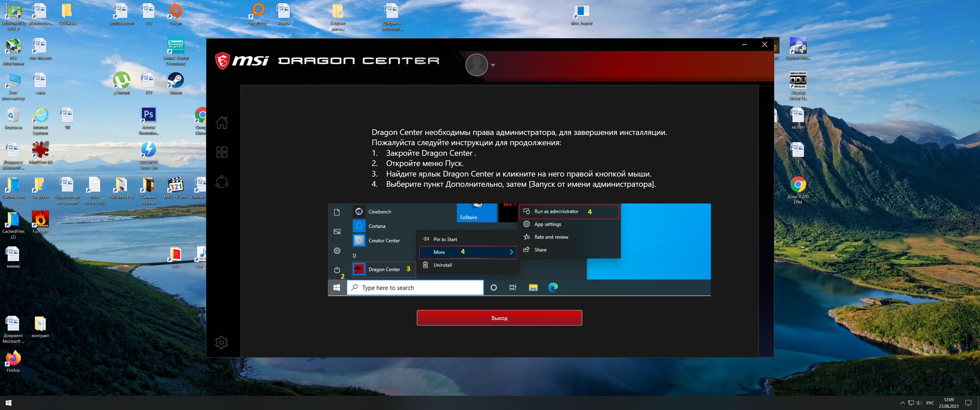Open the Home icon in Dragon Center sidebar
Image resolution: width=980 pixels, height=410 pixels.
(x=222, y=122)
